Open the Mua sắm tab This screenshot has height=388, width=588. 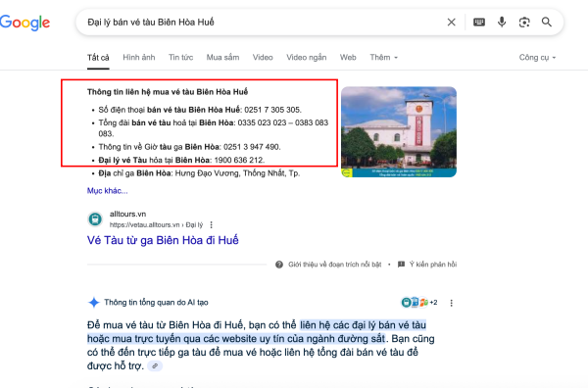222,58
